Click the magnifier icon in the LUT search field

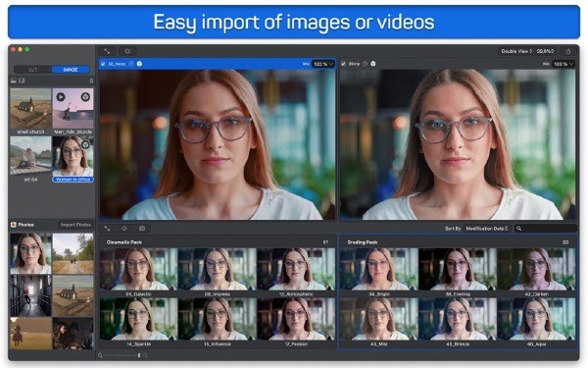coord(519,229)
